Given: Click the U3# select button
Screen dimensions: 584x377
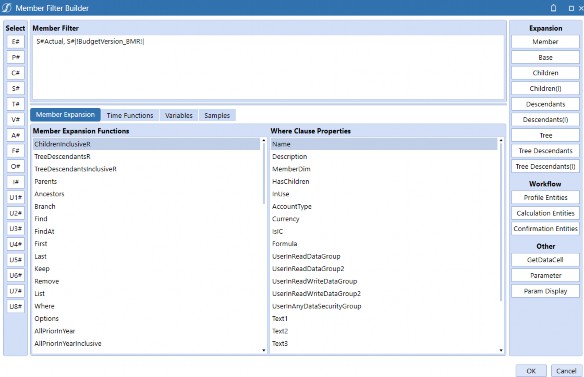Looking at the screenshot, I should (x=15, y=229).
